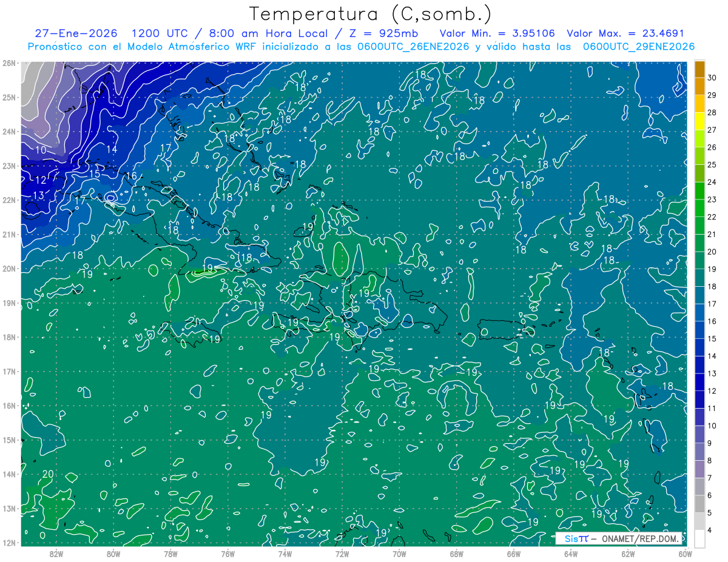Click the colorbar scale label '27'
The height and width of the screenshot is (562, 728).
[x=712, y=130]
